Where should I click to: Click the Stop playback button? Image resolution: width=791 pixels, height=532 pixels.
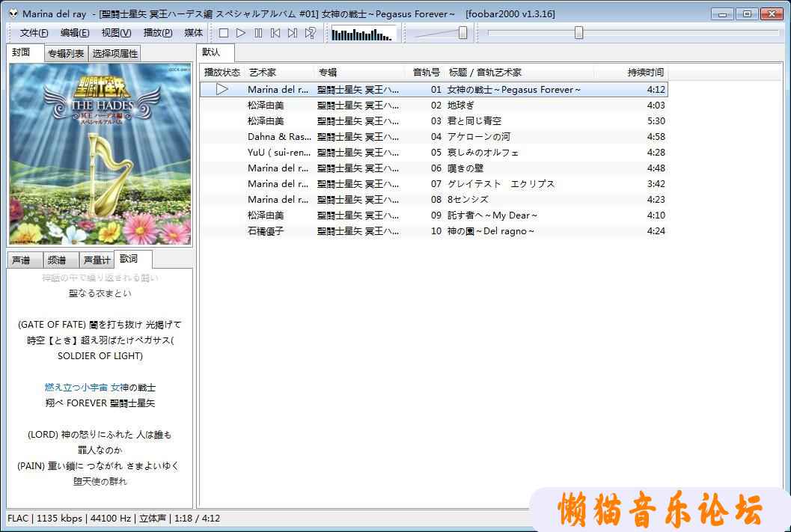click(224, 33)
